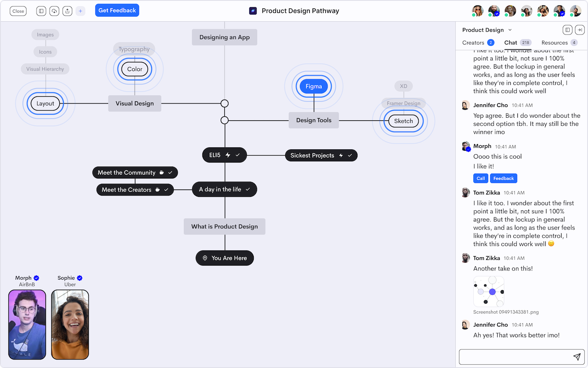This screenshot has height=368, width=588.
Task: Click Sophie's video call tile
Action: point(70,325)
